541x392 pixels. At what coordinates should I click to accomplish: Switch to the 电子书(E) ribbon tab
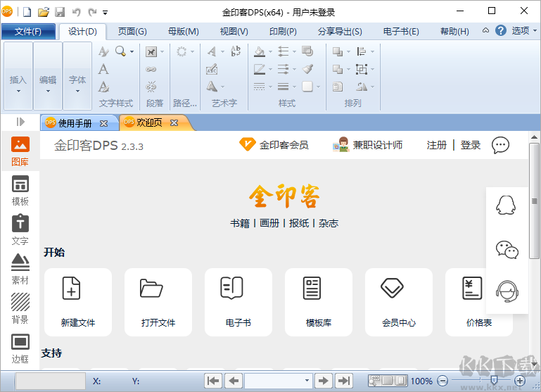click(x=401, y=32)
